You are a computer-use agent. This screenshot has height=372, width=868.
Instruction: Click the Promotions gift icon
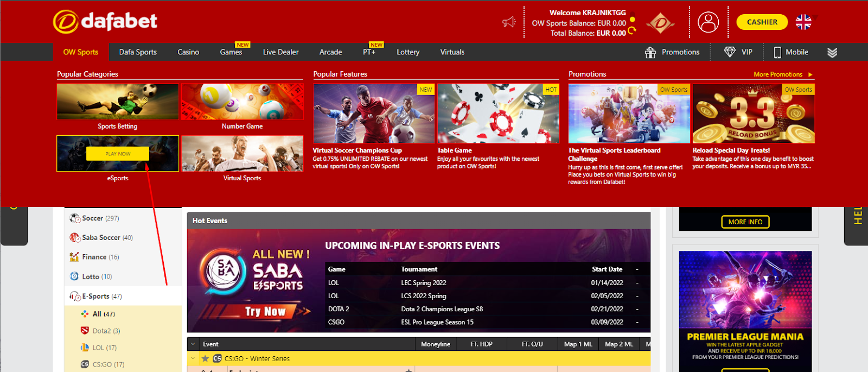pyautogui.click(x=650, y=52)
